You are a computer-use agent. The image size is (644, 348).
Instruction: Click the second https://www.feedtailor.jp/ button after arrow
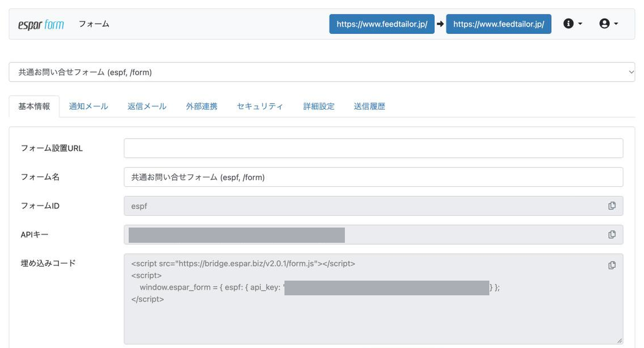499,24
